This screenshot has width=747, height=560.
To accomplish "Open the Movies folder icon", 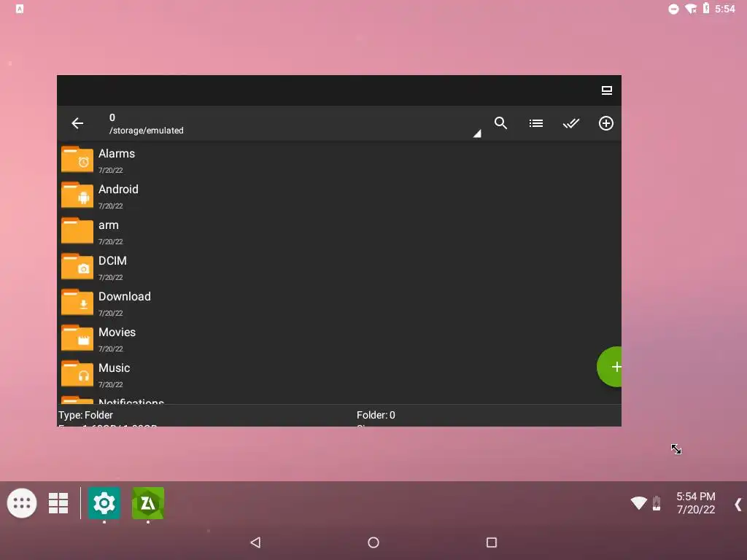I will (x=77, y=338).
